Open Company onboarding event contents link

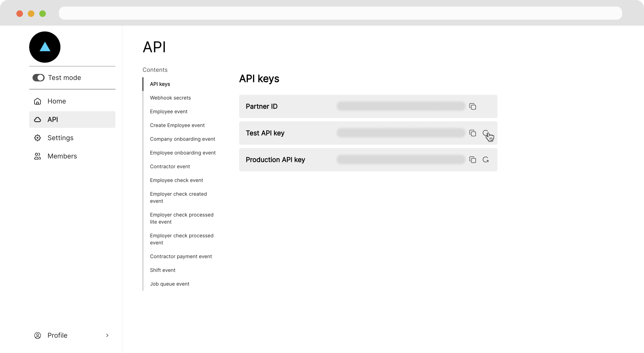[182, 139]
